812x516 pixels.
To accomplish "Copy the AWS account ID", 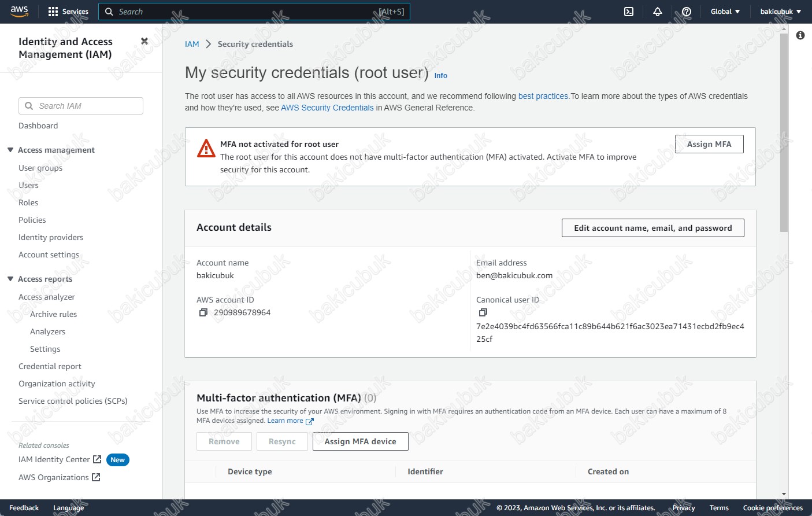I will coord(203,312).
